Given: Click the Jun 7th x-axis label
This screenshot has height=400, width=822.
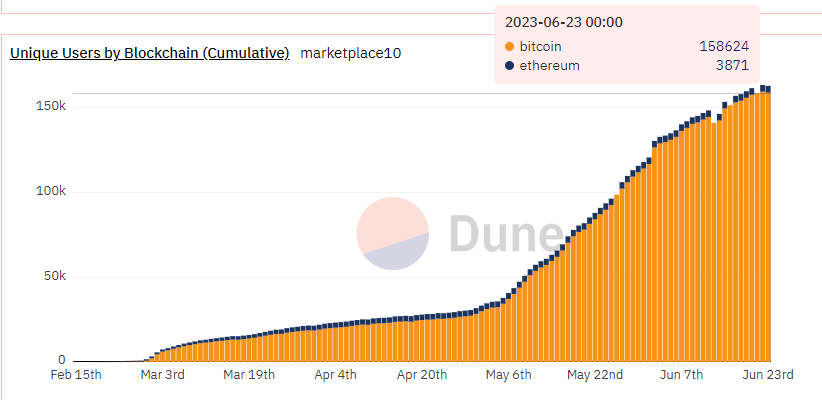Looking at the screenshot, I should (681, 375).
